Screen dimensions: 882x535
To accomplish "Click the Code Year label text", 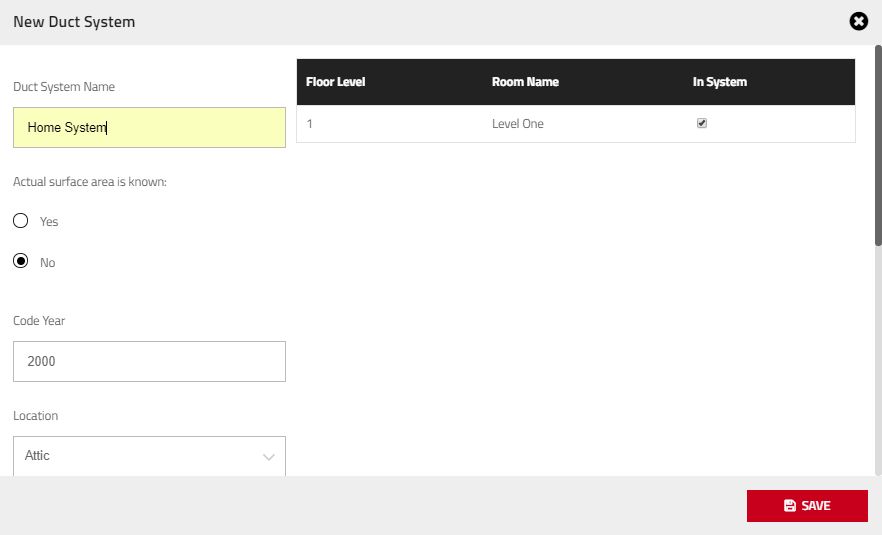I will click(x=39, y=321).
